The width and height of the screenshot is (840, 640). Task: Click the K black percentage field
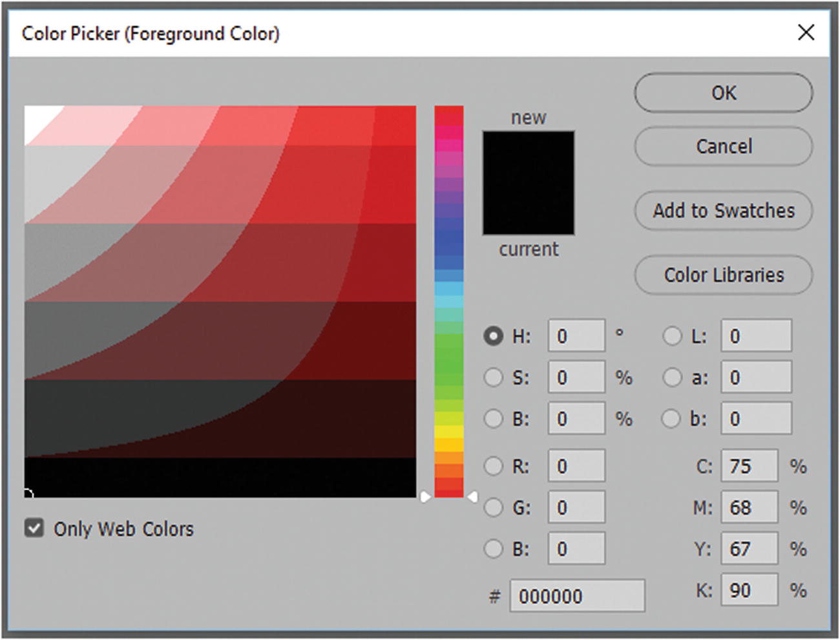tap(749, 590)
